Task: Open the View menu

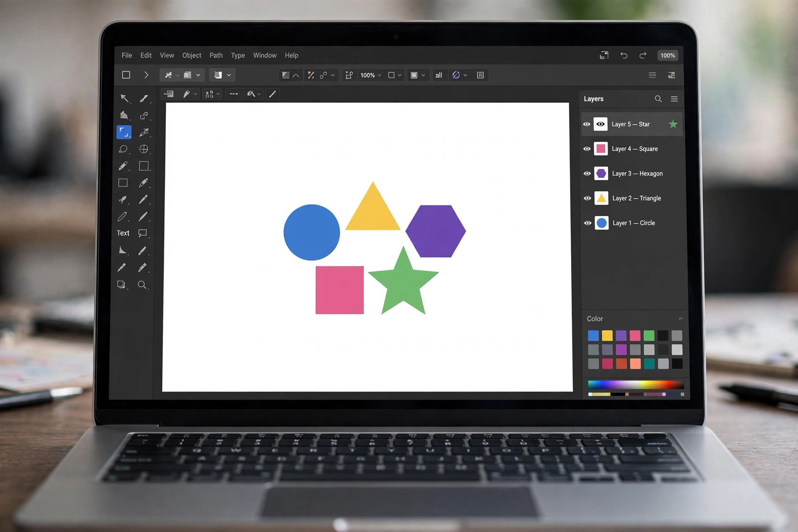Action: coord(167,55)
